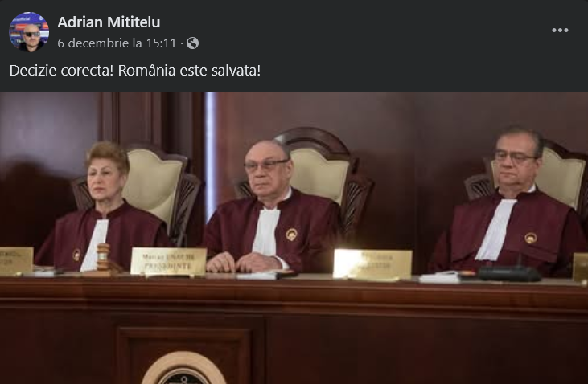
Task: Click the gold badge on right judge's robe
Action: 530,238
